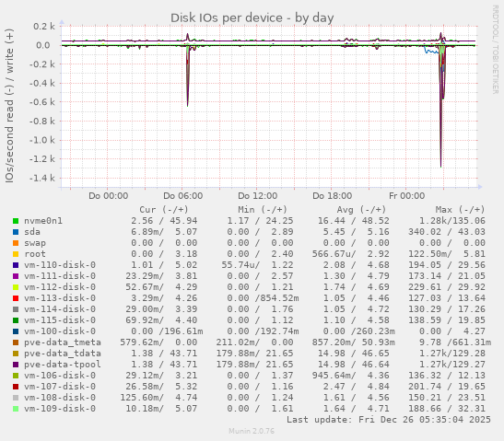Click the Fr 00:00 time axis label
504x441 pixels.
pos(407,195)
